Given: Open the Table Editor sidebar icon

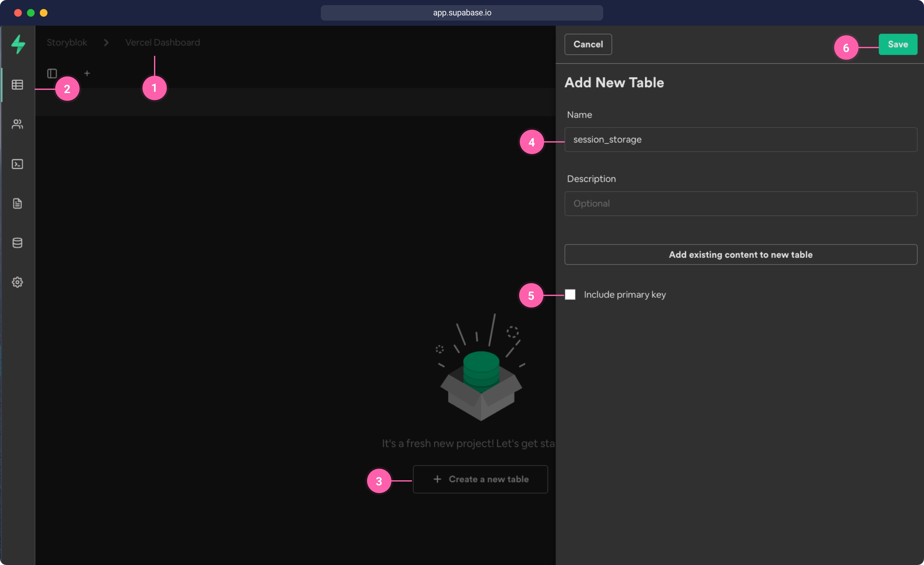Looking at the screenshot, I should [17, 85].
